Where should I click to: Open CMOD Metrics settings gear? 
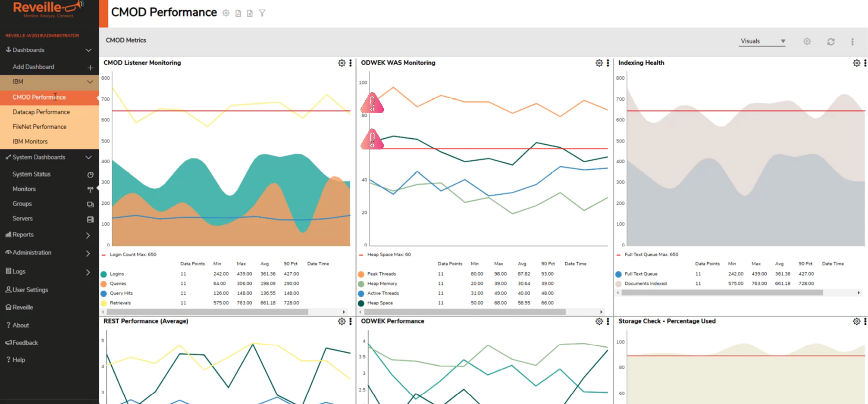click(807, 41)
